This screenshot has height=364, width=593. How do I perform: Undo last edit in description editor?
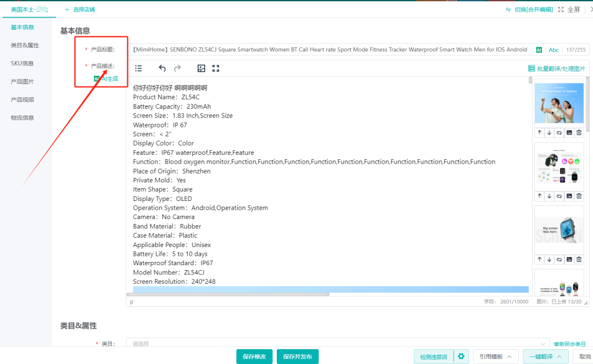click(x=162, y=68)
